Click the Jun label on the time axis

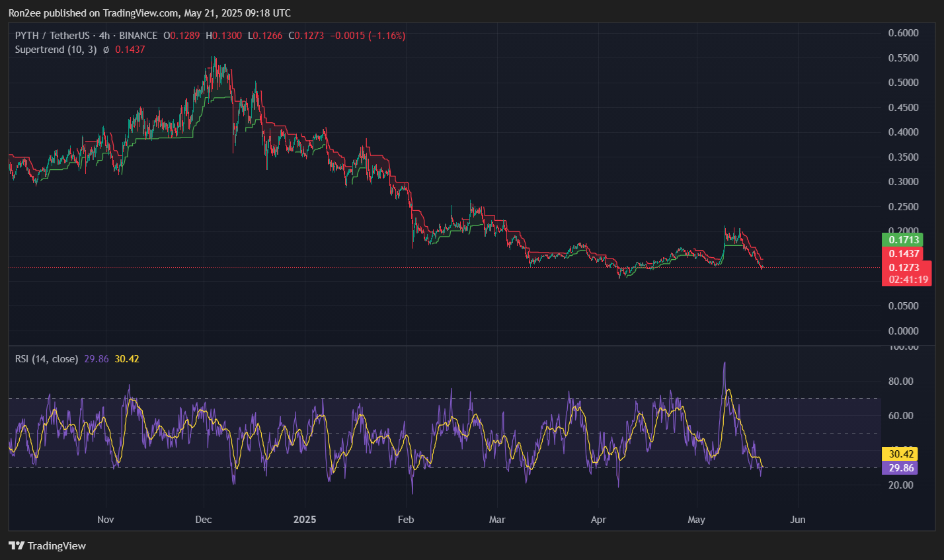(797, 520)
